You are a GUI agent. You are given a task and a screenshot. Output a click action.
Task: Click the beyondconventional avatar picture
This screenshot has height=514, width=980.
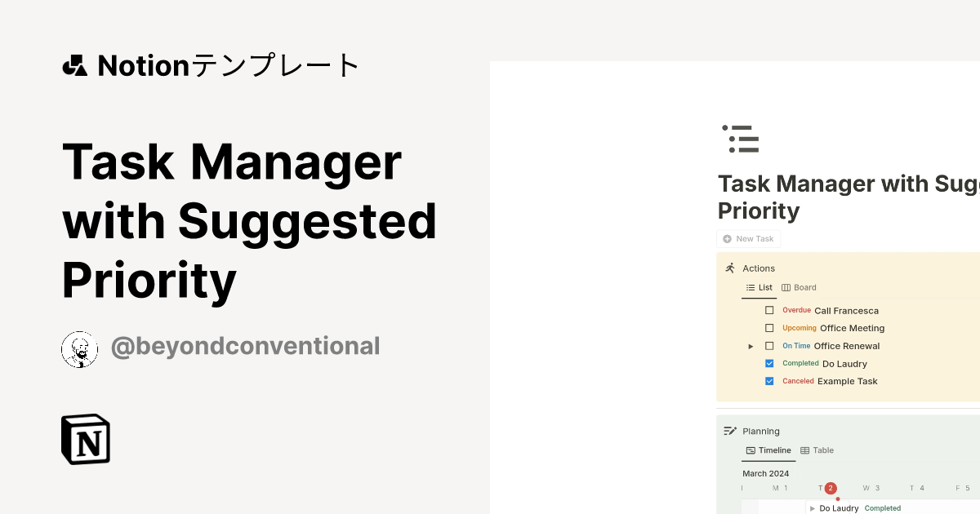(x=79, y=346)
